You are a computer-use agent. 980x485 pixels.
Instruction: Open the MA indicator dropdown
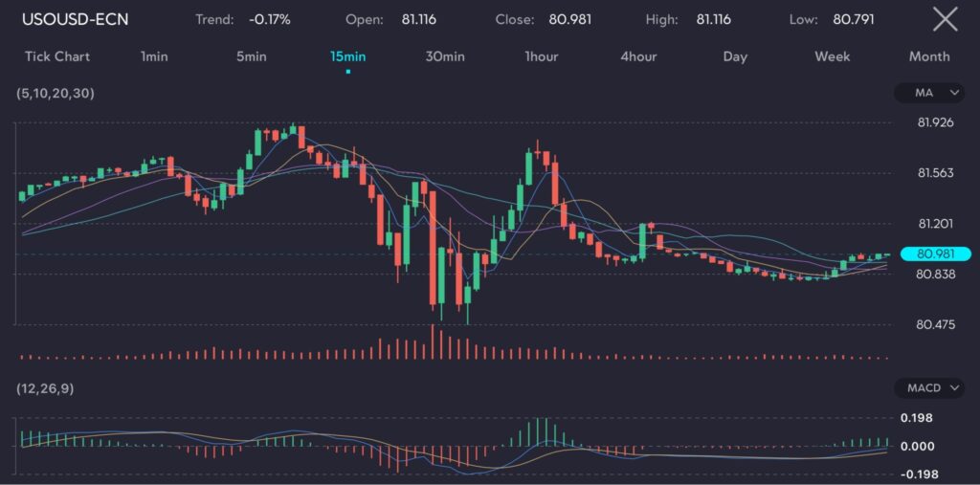coord(929,93)
